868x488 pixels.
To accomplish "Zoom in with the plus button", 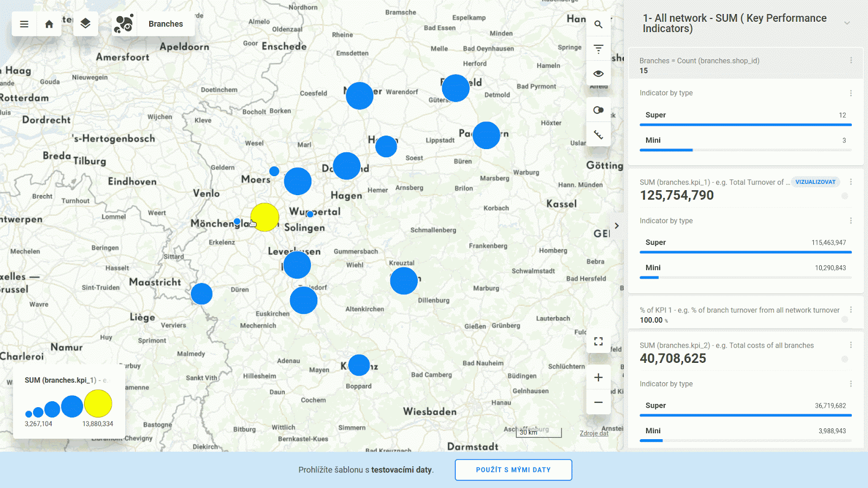I will [598, 377].
